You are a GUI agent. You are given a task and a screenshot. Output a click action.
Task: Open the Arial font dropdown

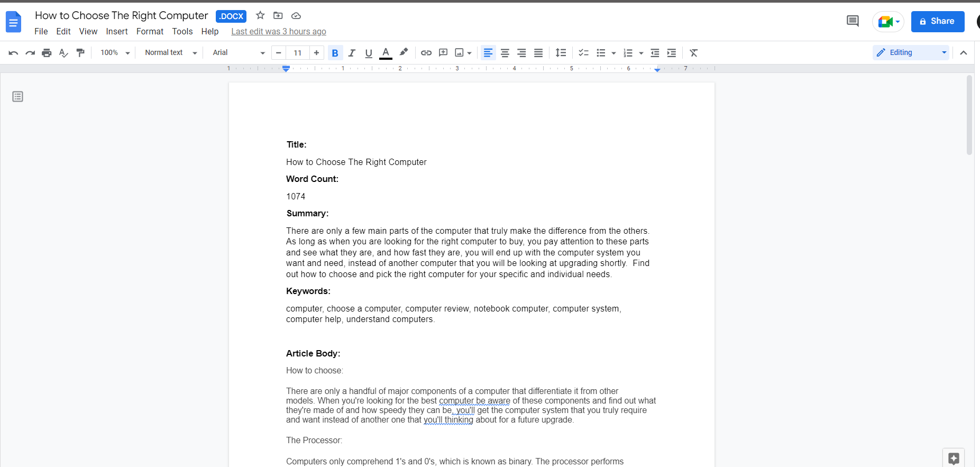click(x=239, y=53)
